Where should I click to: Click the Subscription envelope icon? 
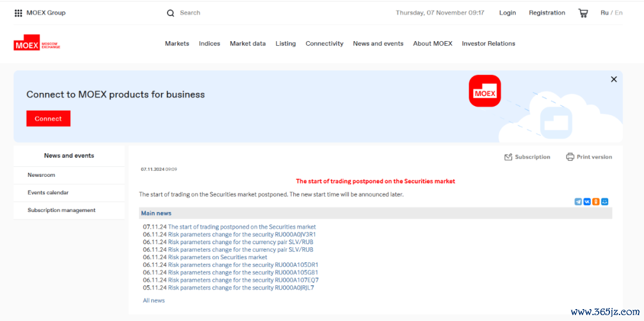pos(508,157)
